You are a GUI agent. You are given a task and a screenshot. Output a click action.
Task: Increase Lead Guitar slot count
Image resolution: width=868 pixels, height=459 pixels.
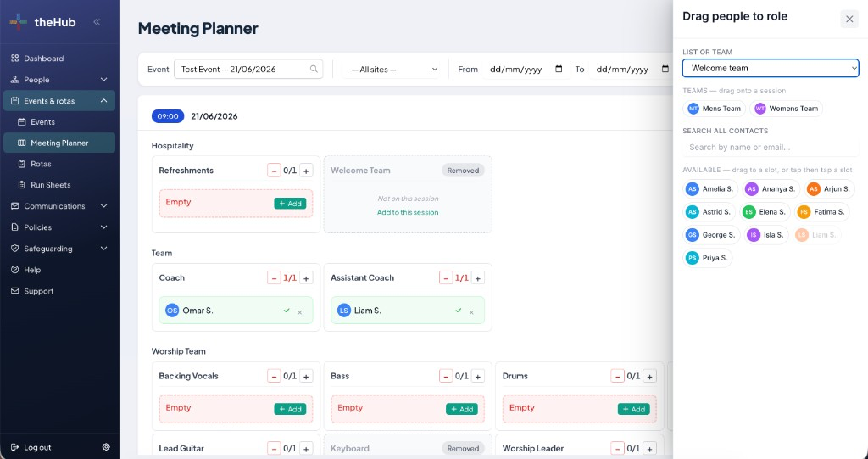(x=306, y=449)
